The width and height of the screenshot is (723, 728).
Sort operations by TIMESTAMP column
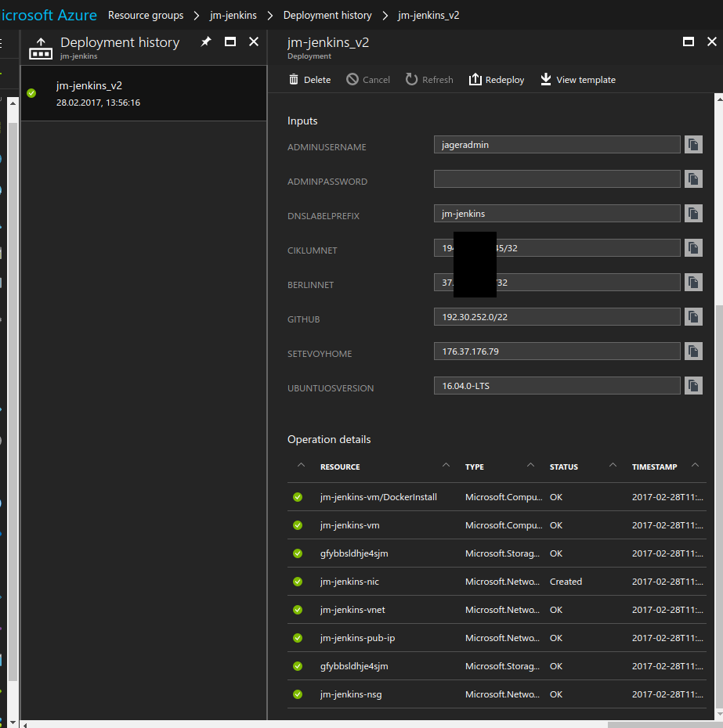pyautogui.click(x=654, y=467)
